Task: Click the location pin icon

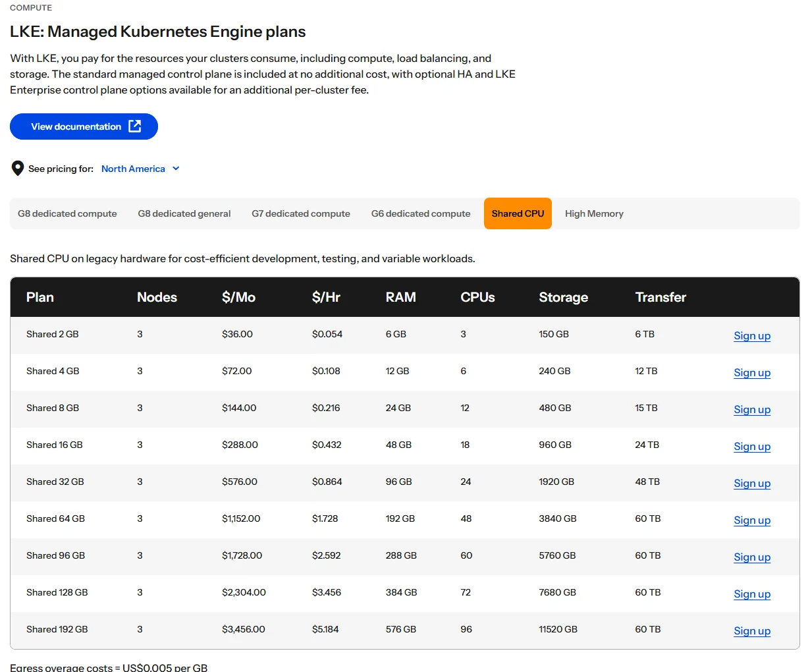Action: click(18, 169)
